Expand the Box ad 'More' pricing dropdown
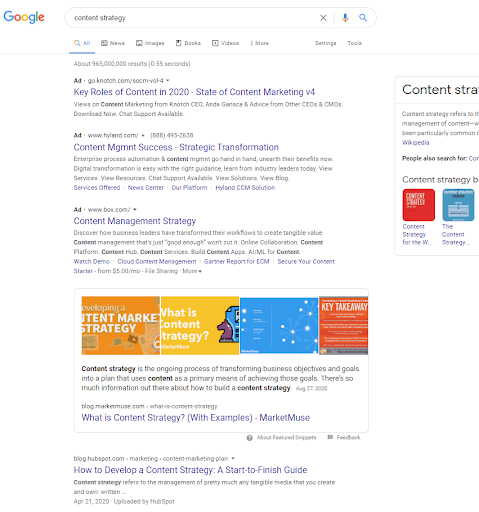The image size is (479, 512). 192,271
